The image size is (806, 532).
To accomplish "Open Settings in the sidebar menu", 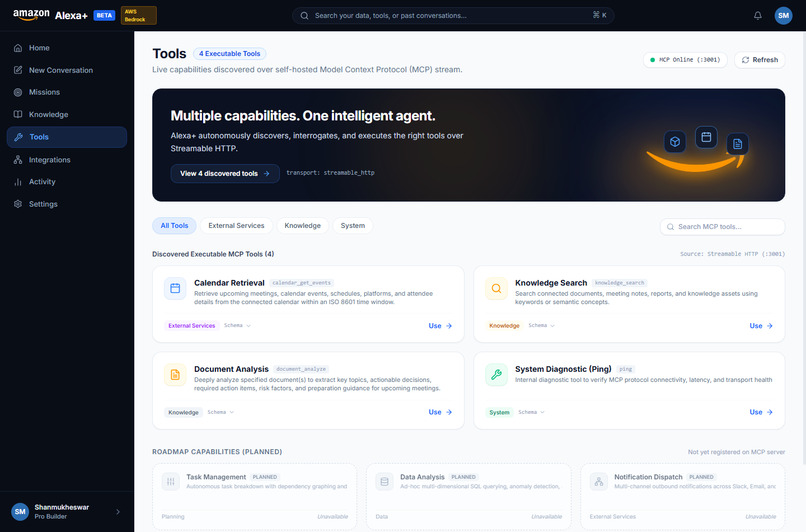I will point(67,204).
